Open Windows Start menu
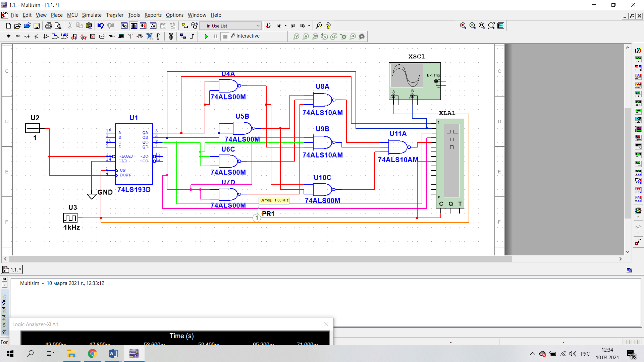 point(10,354)
